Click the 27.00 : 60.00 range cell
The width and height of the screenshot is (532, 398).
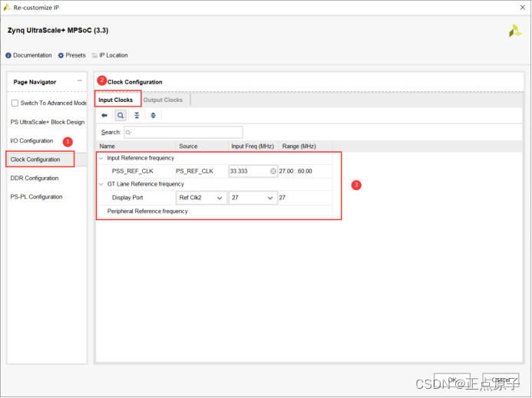(296, 171)
